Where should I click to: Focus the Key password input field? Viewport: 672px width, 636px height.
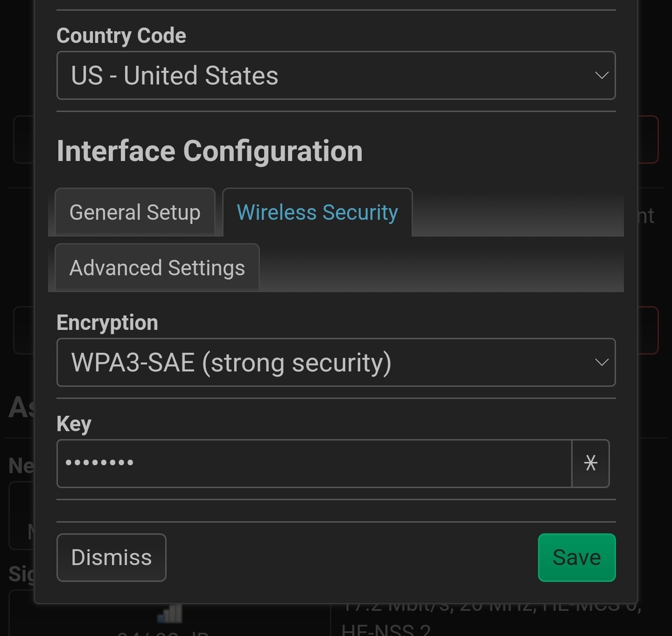click(x=314, y=463)
